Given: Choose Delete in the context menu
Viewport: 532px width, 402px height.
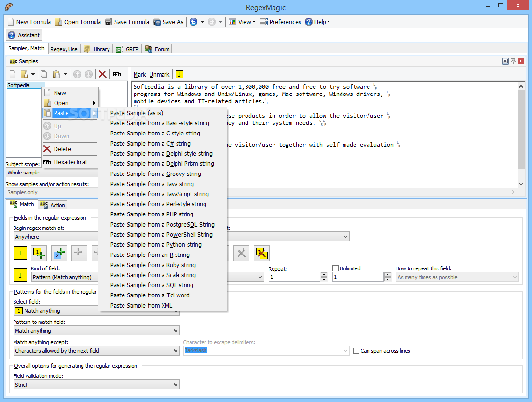Looking at the screenshot, I should pos(70,149).
